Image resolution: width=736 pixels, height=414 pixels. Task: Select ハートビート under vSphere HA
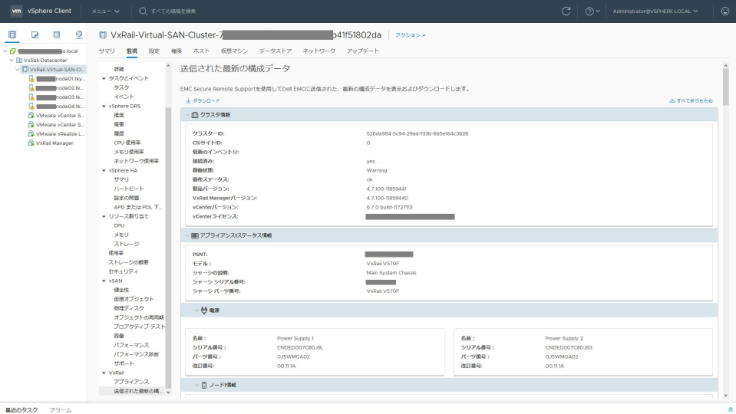click(x=129, y=189)
